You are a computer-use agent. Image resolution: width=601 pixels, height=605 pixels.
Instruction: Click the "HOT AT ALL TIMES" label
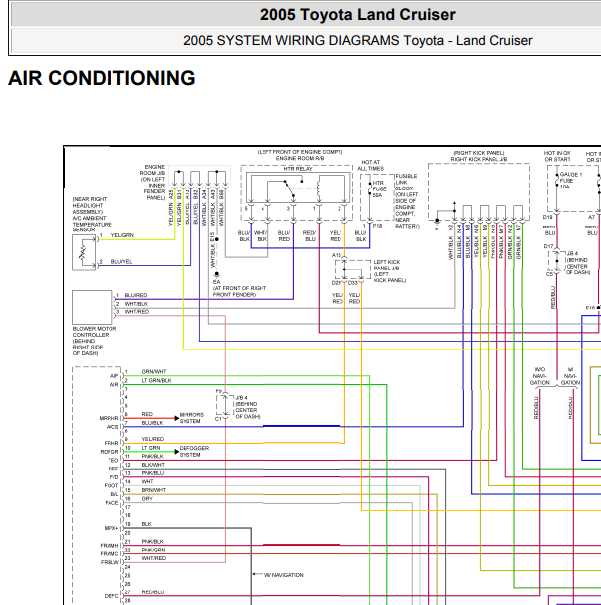click(370, 166)
